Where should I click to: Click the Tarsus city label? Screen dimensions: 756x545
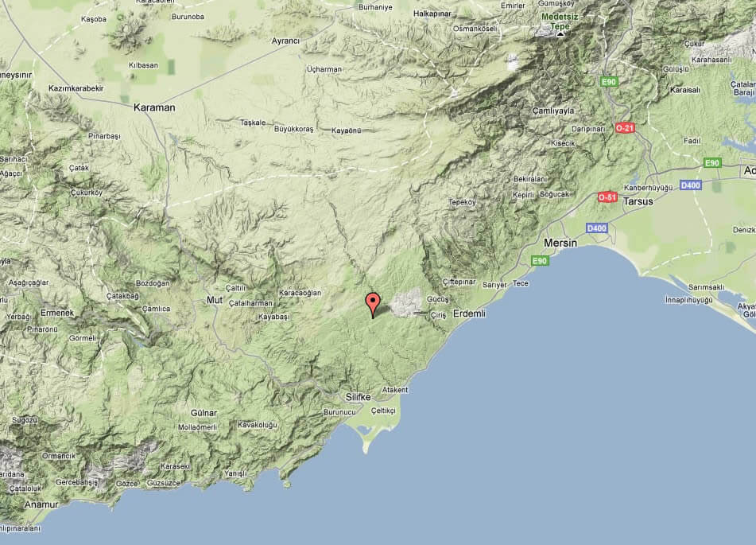(638, 201)
